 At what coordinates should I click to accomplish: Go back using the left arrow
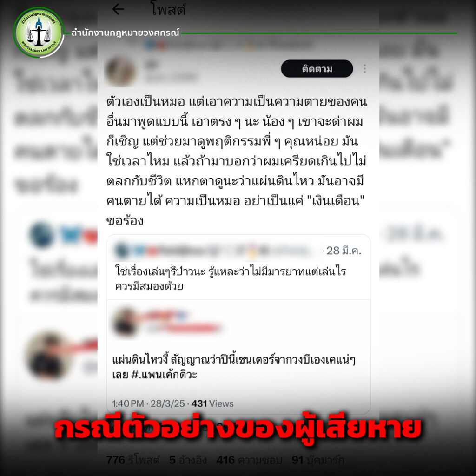(118, 10)
